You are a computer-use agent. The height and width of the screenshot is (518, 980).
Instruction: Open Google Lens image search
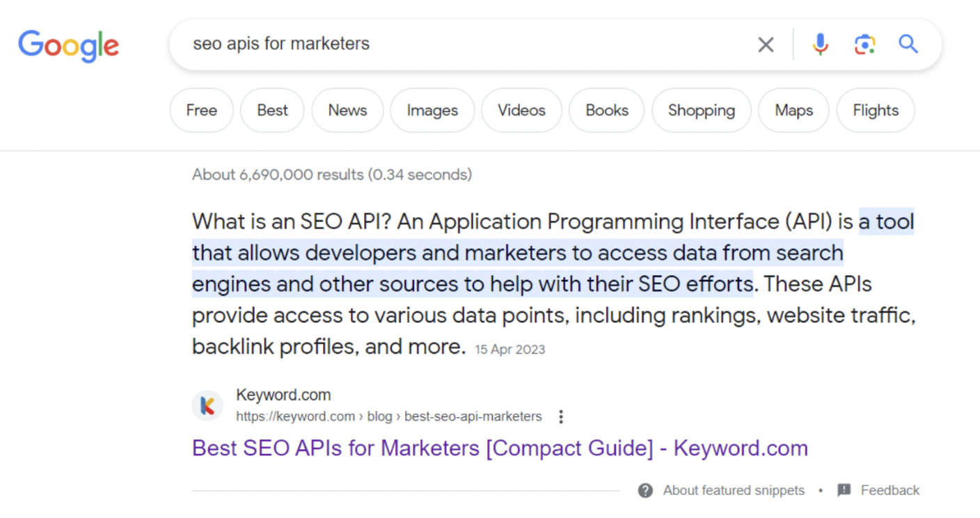point(864,44)
